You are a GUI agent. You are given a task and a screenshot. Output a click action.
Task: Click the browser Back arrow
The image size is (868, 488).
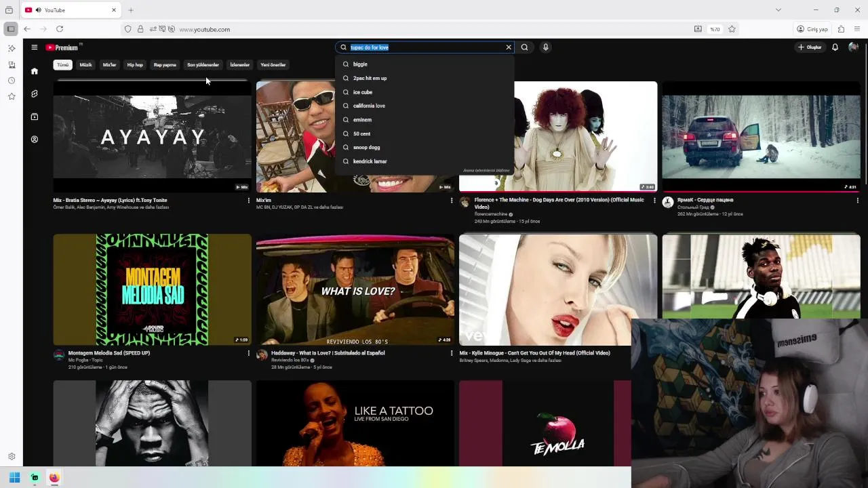tap(27, 29)
